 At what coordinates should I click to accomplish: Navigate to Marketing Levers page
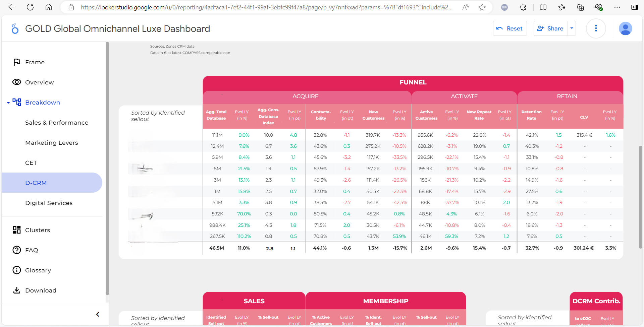click(x=52, y=143)
